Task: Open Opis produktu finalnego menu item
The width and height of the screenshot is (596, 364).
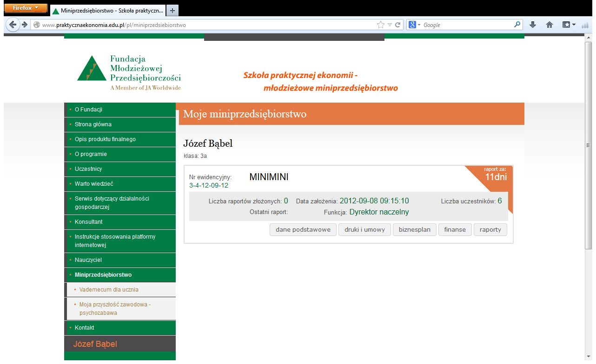Action: tap(120, 139)
